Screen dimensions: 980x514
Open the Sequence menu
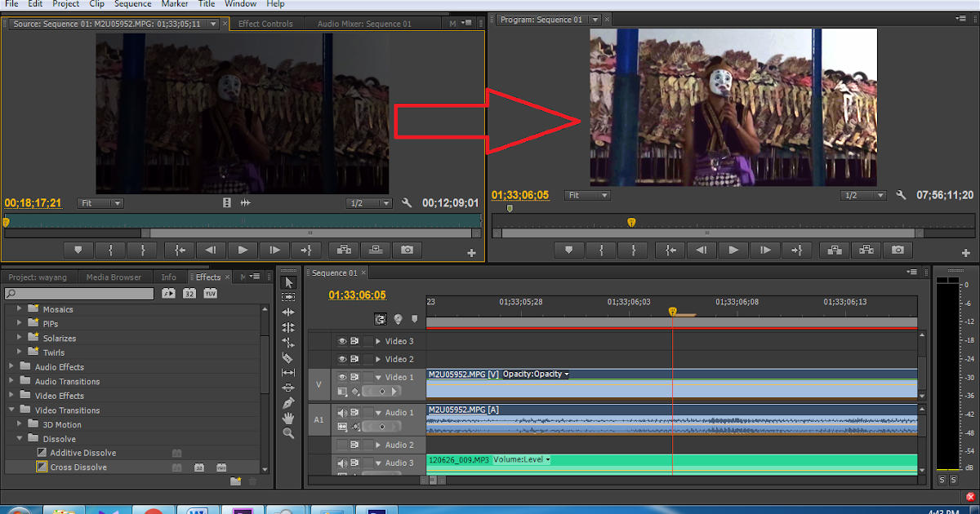pyautogui.click(x=132, y=3)
